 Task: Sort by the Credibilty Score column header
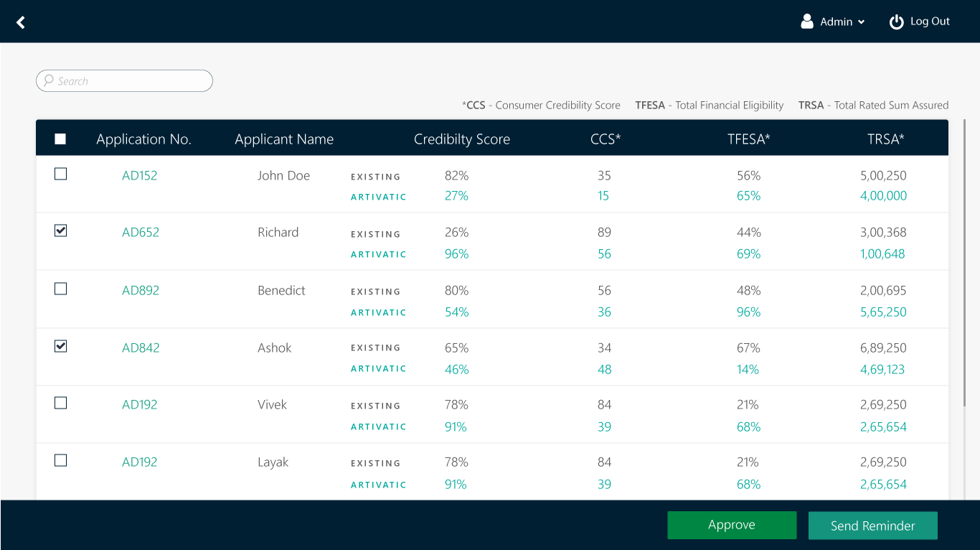coord(461,139)
